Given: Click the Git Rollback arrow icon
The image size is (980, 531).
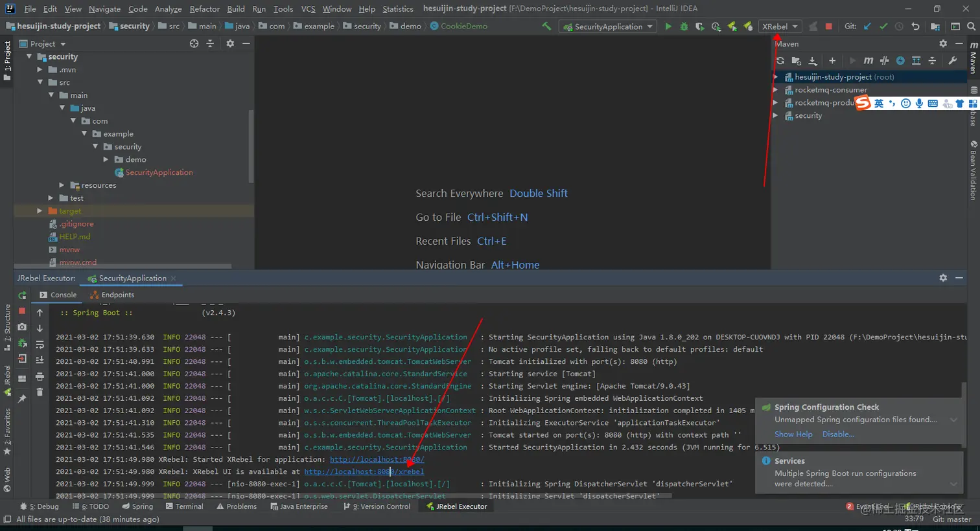Looking at the screenshot, I should [x=915, y=27].
